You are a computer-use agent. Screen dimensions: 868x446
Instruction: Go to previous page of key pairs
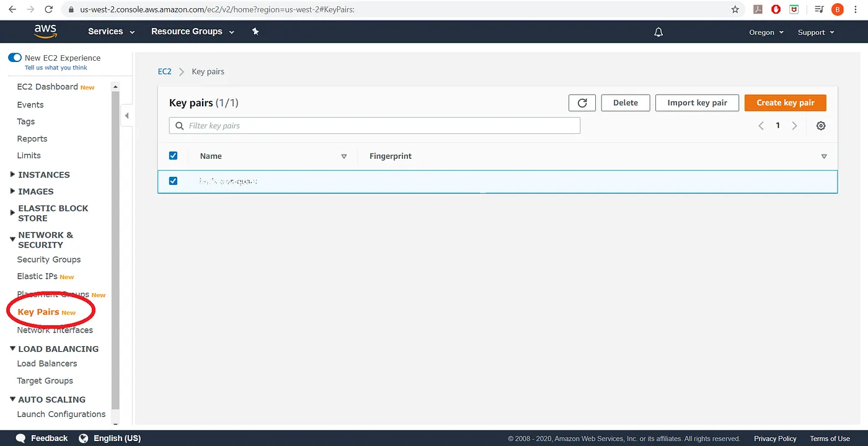[761, 126]
